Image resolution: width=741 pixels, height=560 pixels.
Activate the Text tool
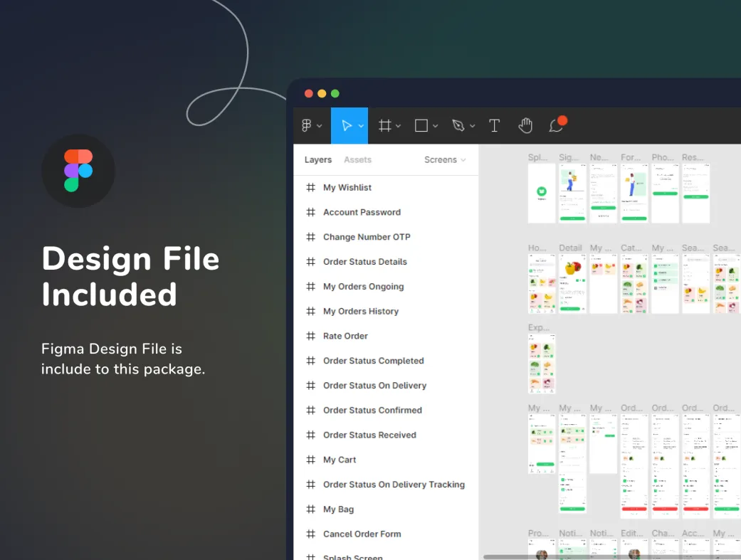(x=494, y=126)
